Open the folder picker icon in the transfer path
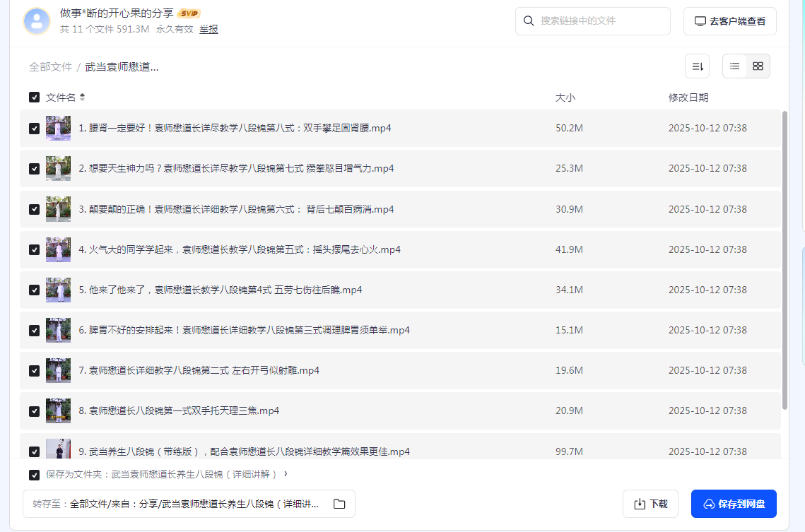 coord(339,504)
